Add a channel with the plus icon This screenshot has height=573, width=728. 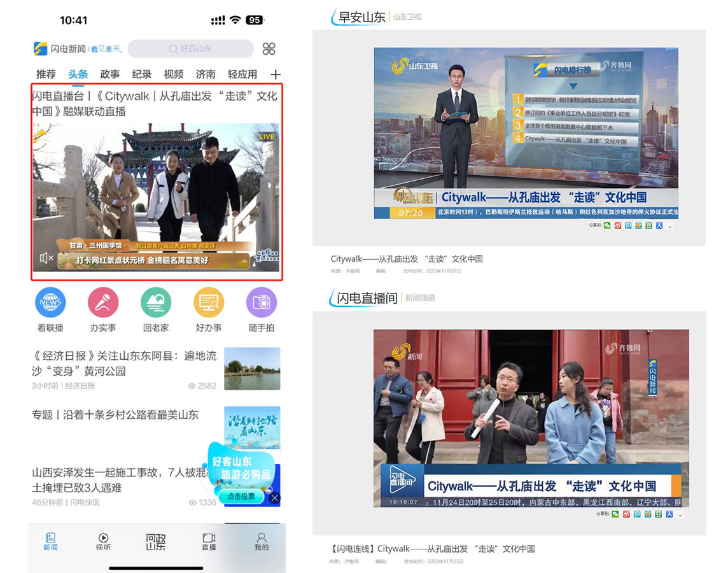[x=276, y=74]
